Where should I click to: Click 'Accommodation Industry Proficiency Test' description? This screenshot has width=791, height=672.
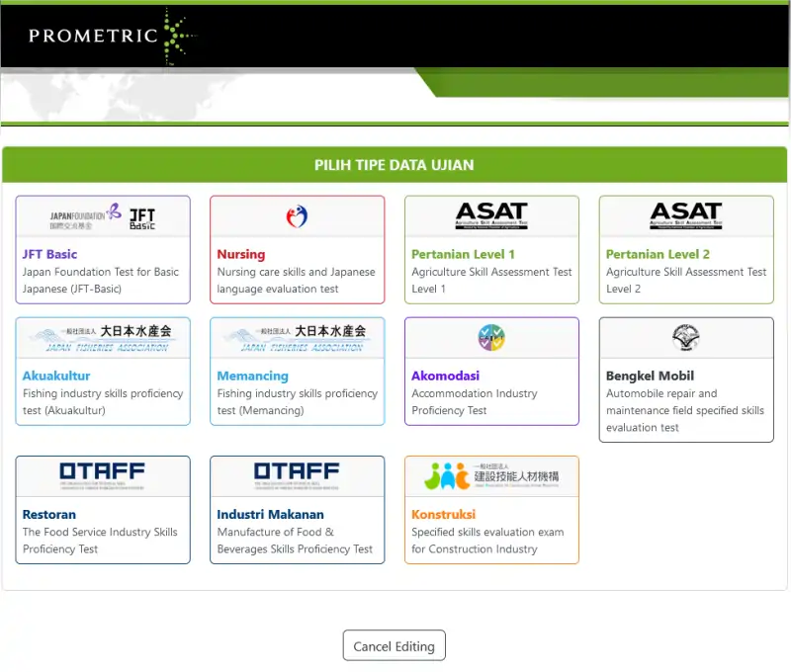click(x=475, y=402)
